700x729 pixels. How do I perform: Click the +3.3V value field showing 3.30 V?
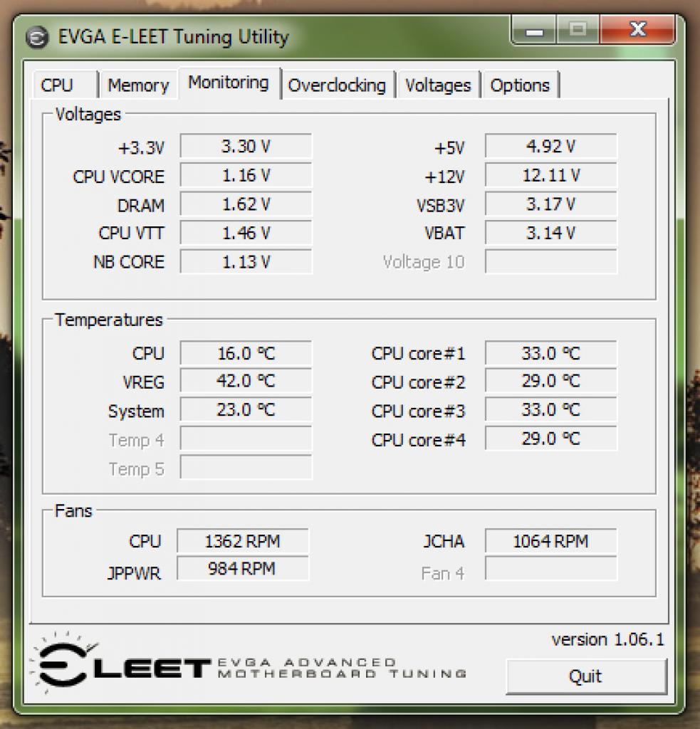[x=246, y=147]
